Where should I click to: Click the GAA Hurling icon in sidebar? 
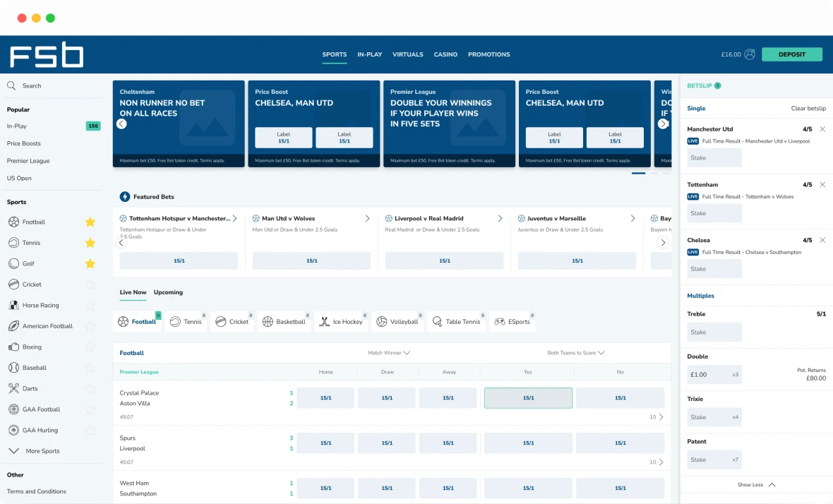(14, 430)
